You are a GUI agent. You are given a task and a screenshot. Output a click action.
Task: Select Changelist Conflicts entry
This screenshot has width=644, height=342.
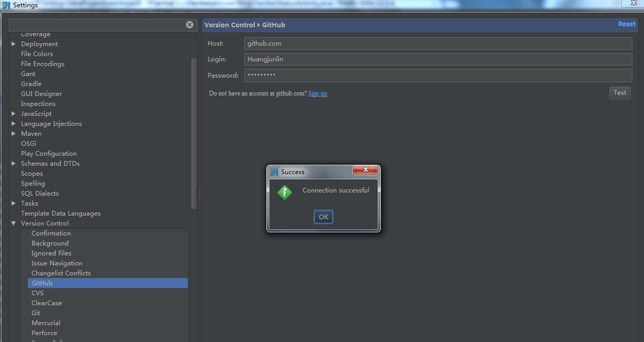(61, 273)
